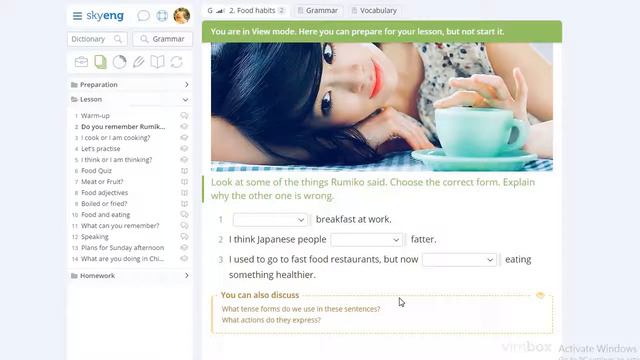Screen dimensions: 640x360
Task: Click the graduation cap icon next to 'Do you remember Rumik...'
Action: pos(184,127)
